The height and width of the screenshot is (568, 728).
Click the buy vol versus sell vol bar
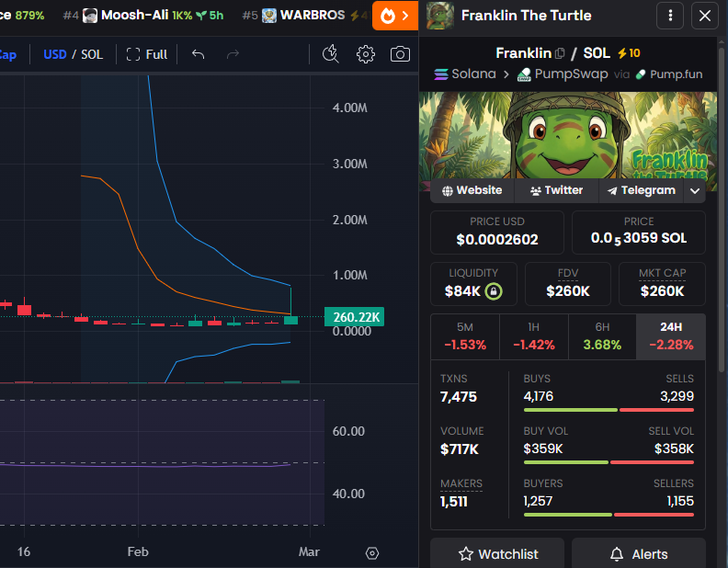(609, 462)
